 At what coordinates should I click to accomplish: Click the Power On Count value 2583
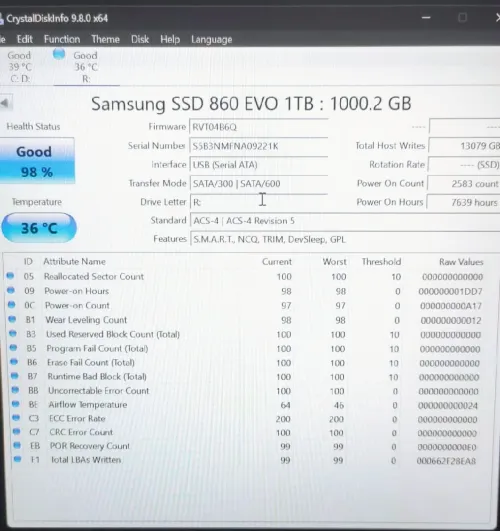tap(463, 184)
